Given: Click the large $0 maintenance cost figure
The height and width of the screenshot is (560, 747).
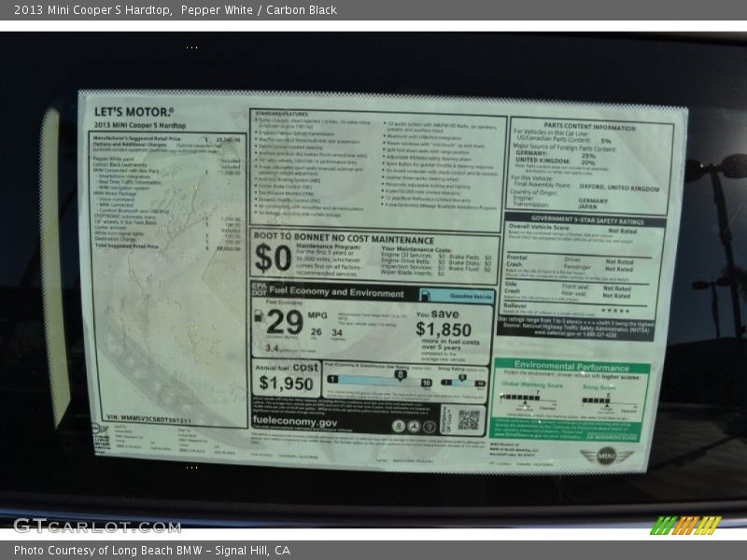Looking at the screenshot, I should coord(274,259).
